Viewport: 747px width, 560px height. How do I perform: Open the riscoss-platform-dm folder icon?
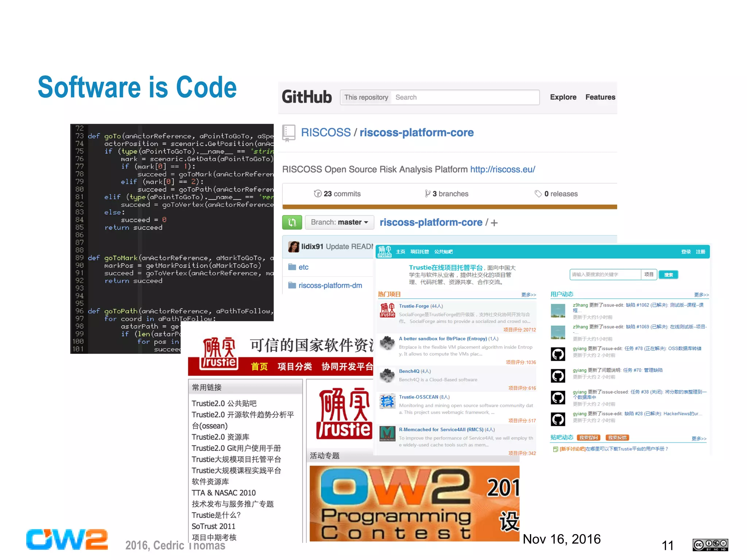tap(292, 285)
